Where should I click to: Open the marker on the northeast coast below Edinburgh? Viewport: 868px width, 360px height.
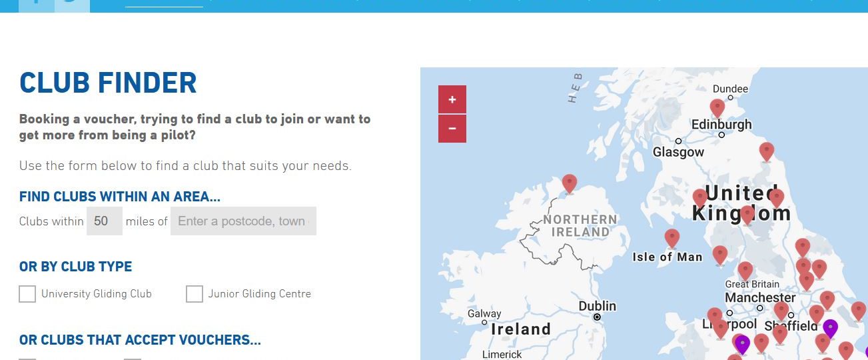[x=767, y=152]
